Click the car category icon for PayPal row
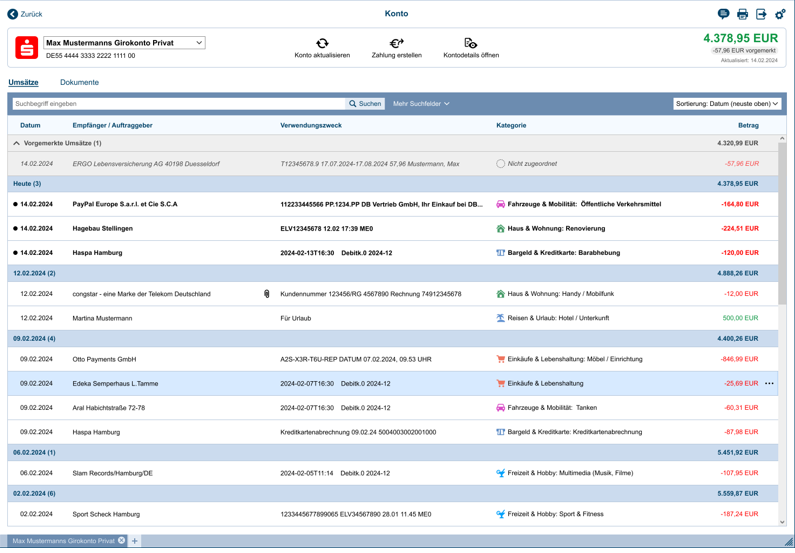This screenshot has width=795, height=553. tap(500, 204)
